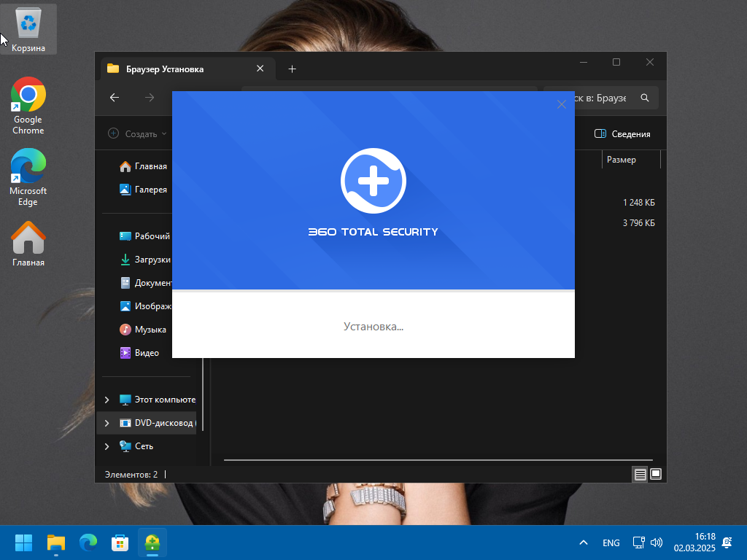This screenshot has height=560, width=747.
Task: Click the 360 Total Security logo
Action: point(373,181)
